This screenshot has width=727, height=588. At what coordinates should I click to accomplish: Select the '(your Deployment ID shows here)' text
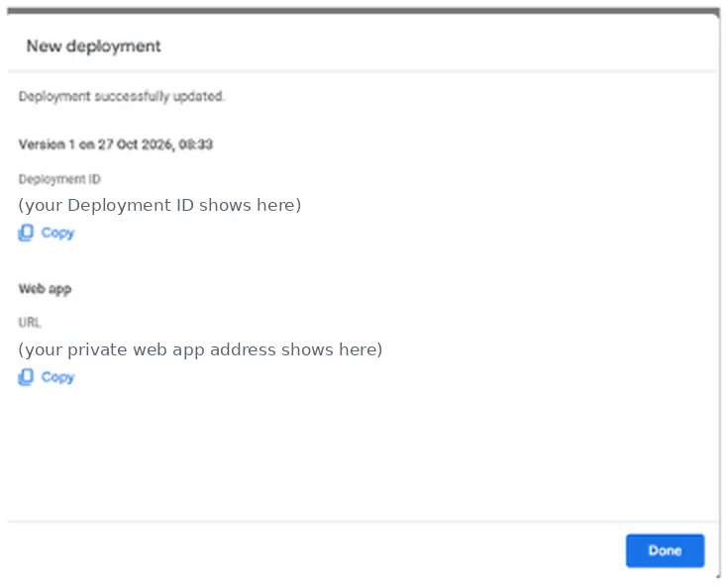159,205
